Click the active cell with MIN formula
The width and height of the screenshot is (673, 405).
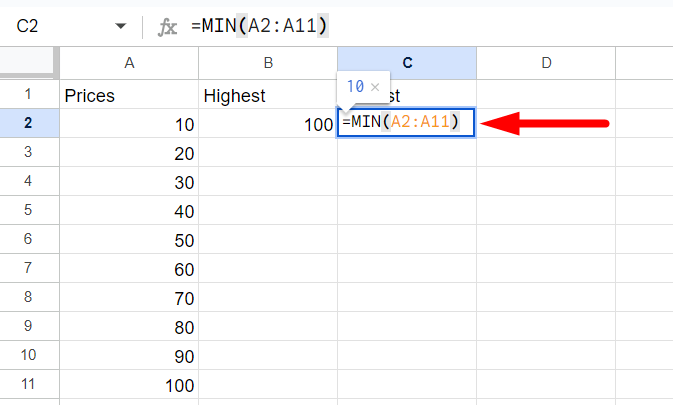pyautogui.click(x=407, y=123)
